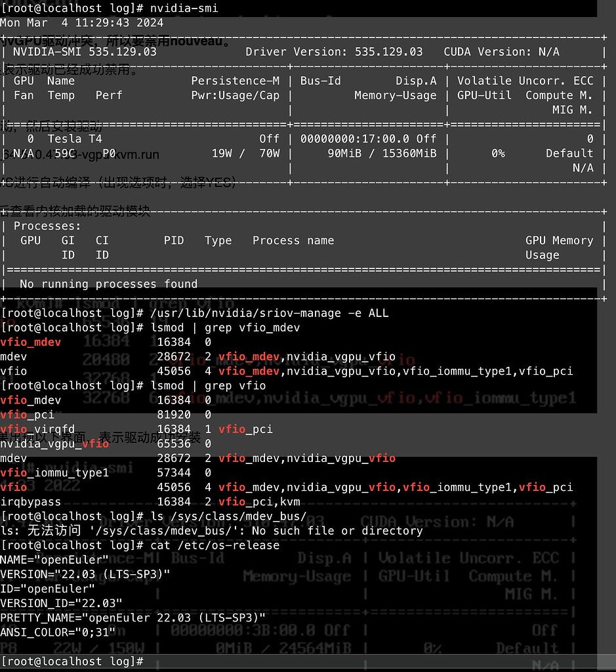Click the nvidia_vgpu_vfio module with size 65536
616x672 pixels.
54,444
